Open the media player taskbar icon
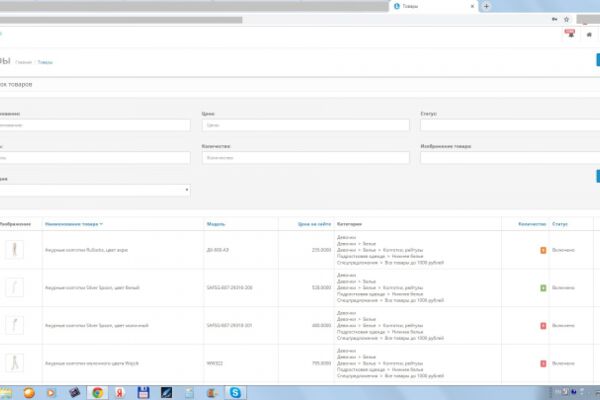600x400 pixels. (x=51, y=393)
